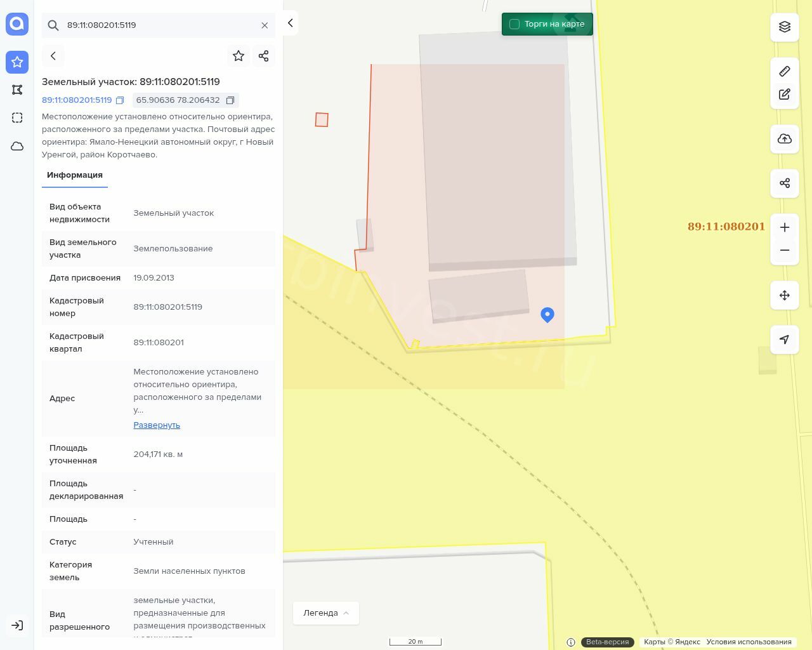Click the geolocation arrow button
The image size is (812, 650).
(785, 340)
